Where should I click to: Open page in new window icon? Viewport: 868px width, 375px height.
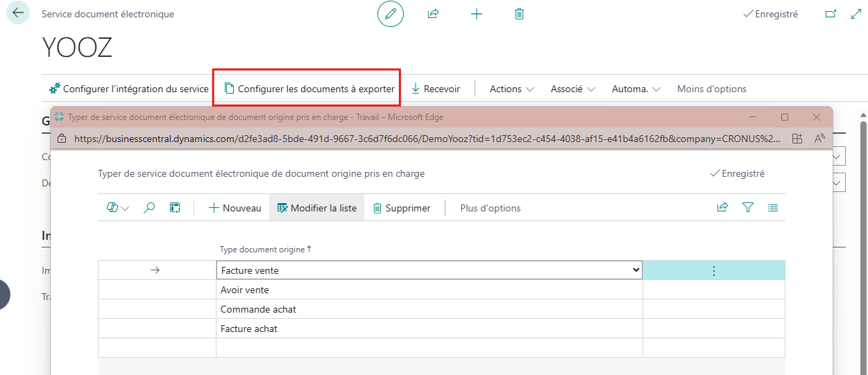(x=831, y=14)
